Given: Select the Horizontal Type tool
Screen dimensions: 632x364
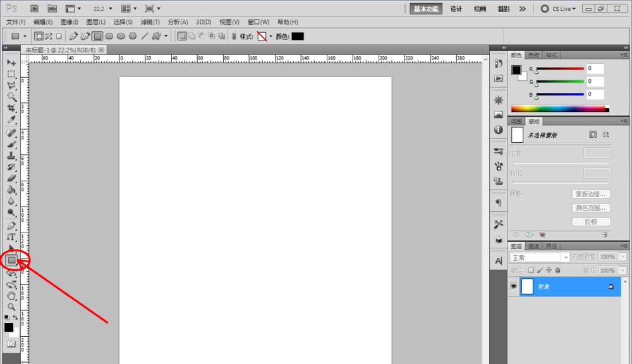Looking at the screenshot, I should 11,237.
